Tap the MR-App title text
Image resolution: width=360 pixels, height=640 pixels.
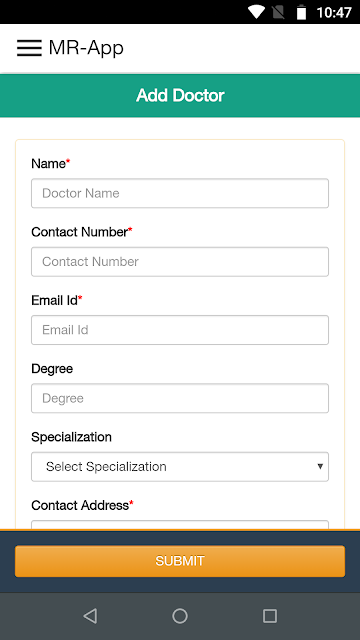pos(86,48)
